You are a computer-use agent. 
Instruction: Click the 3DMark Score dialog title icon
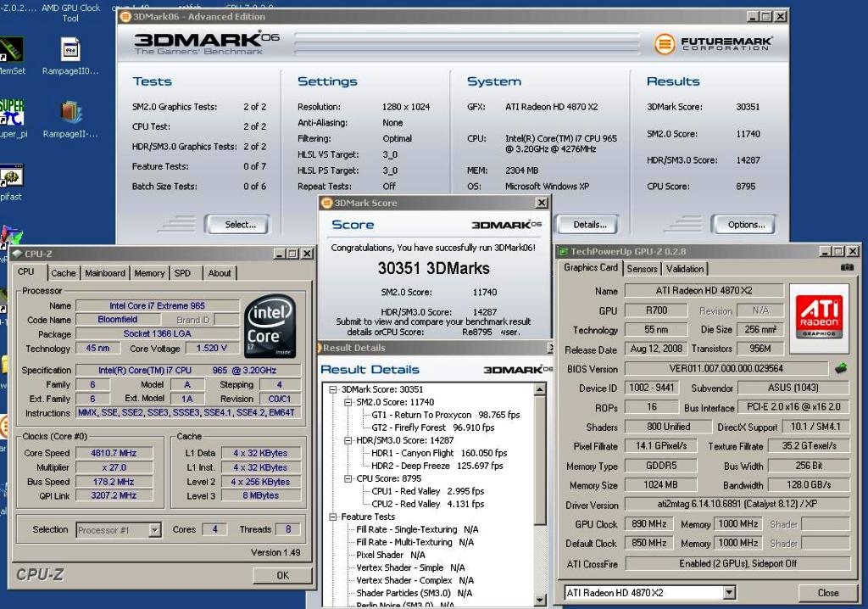(327, 203)
